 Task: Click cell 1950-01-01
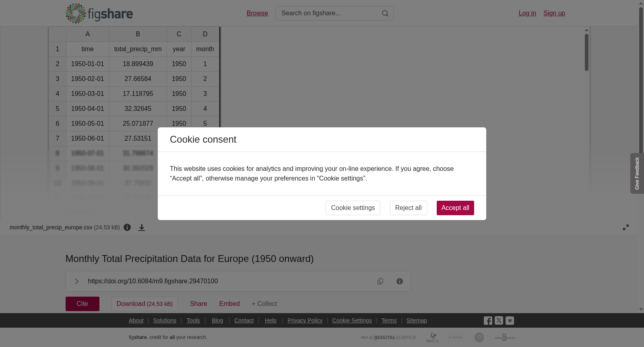point(88,64)
